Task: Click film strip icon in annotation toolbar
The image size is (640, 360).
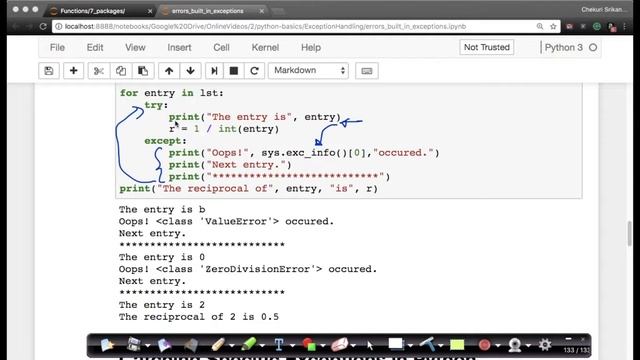Action: pyautogui.click(x=133, y=344)
